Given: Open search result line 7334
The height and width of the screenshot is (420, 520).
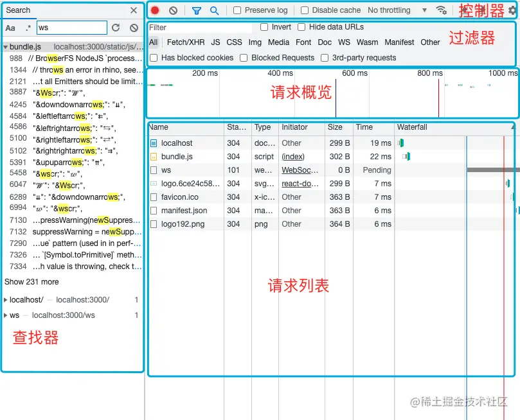Looking at the screenshot, I should point(76,267).
